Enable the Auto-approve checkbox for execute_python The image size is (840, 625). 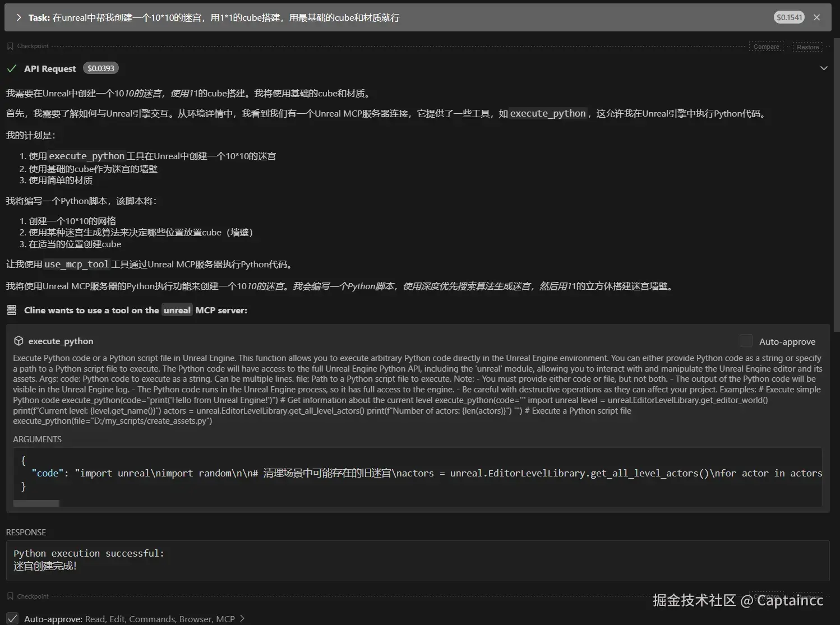(x=746, y=341)
